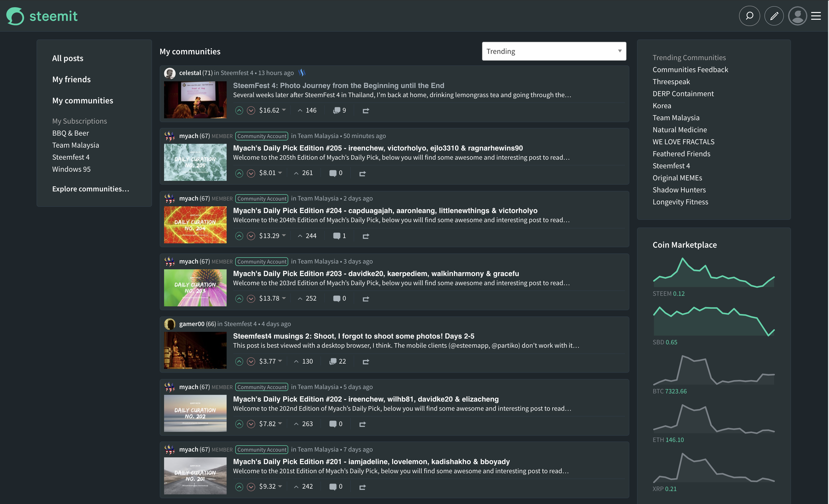Downvote Myach's Daily Pick Edition #203
This screenshot has height=504, width=829.
click(x=251, y=299)
